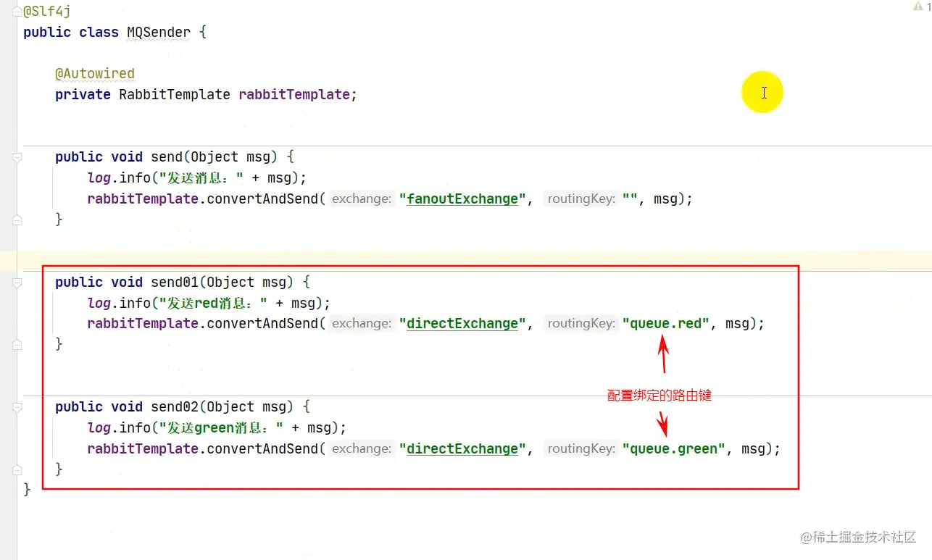Viewport: 932px width, 560px height.
Task: Place cursor in the "queue.green" routing key
Action: [x=674, y=449]
